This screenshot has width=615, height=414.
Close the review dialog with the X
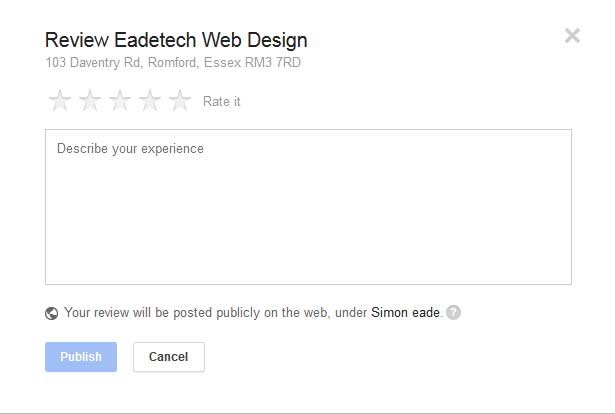(x=572, y=36)
